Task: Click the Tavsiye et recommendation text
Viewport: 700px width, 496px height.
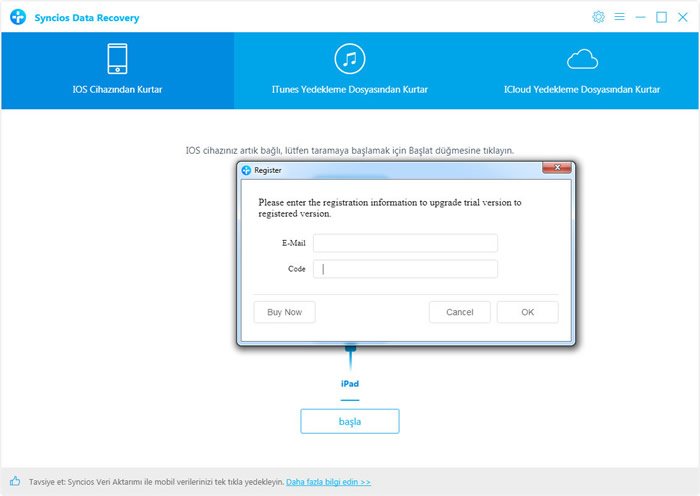Action: pos(157,482)
